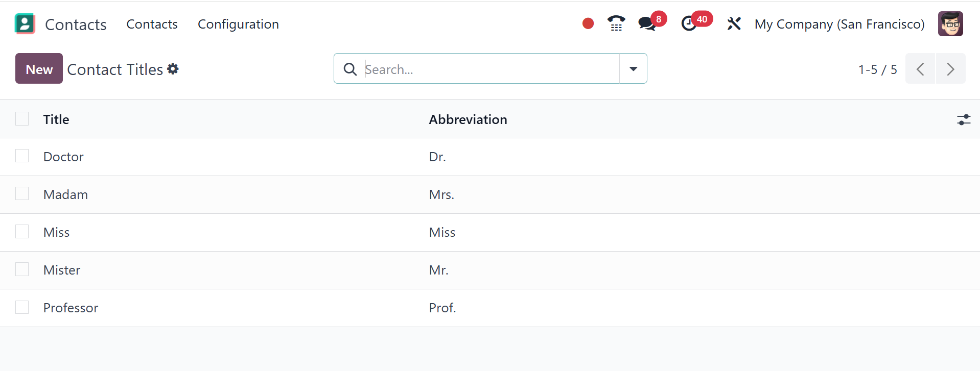The image size is (980, 371).
Task: Open the debug tools wrench icon
Action: click(734, 23)
